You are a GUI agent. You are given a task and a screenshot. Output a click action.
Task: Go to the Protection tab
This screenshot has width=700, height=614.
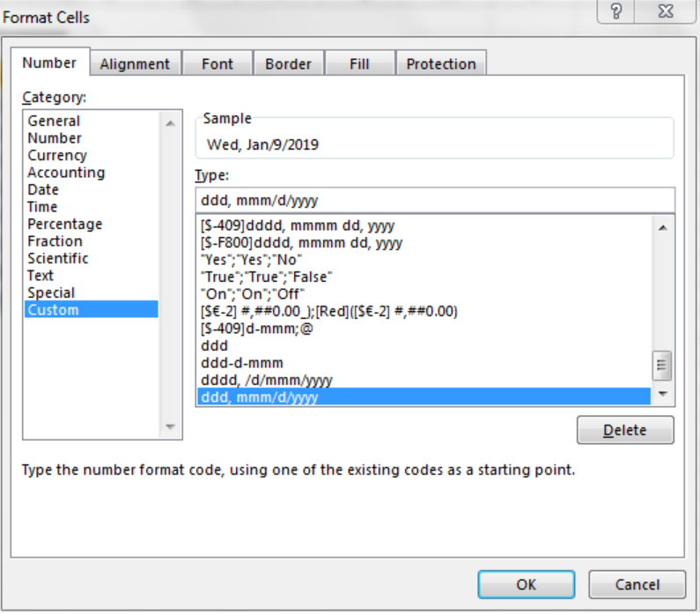(441, 63)
